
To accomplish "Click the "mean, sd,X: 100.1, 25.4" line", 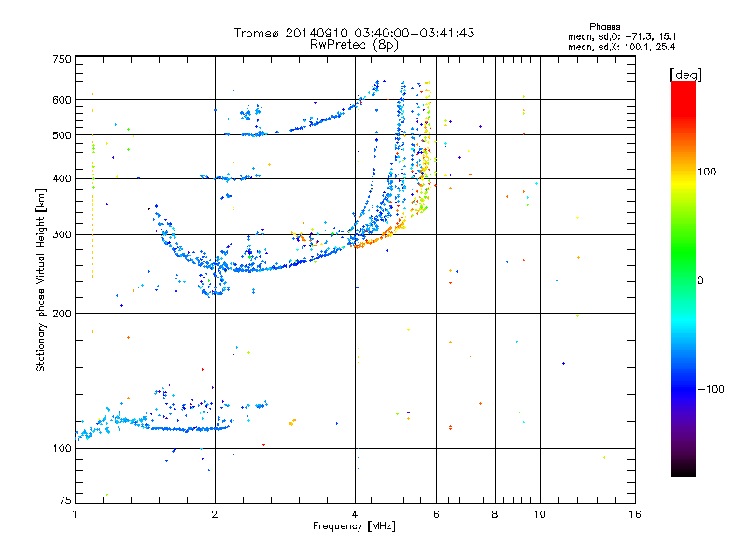I will tap(621, 47).
